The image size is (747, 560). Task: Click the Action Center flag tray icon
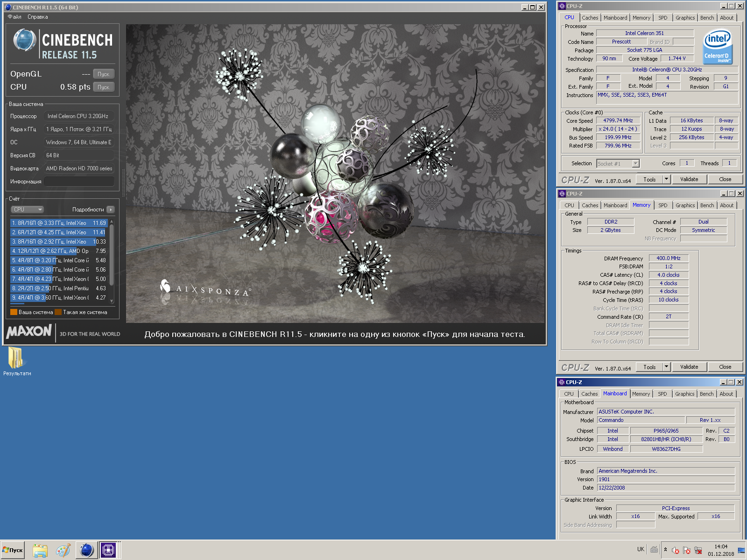point(686,551)
